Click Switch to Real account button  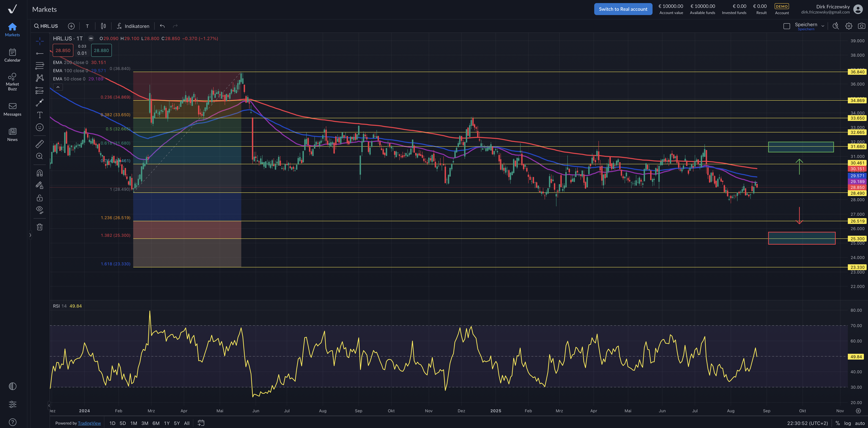pos(623,9)
